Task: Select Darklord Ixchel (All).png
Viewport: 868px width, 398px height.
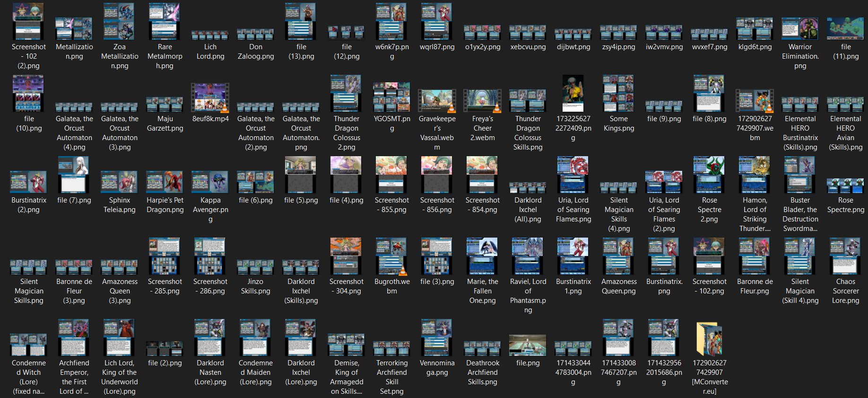Action: pyautogui.click(x=528, y=187)
